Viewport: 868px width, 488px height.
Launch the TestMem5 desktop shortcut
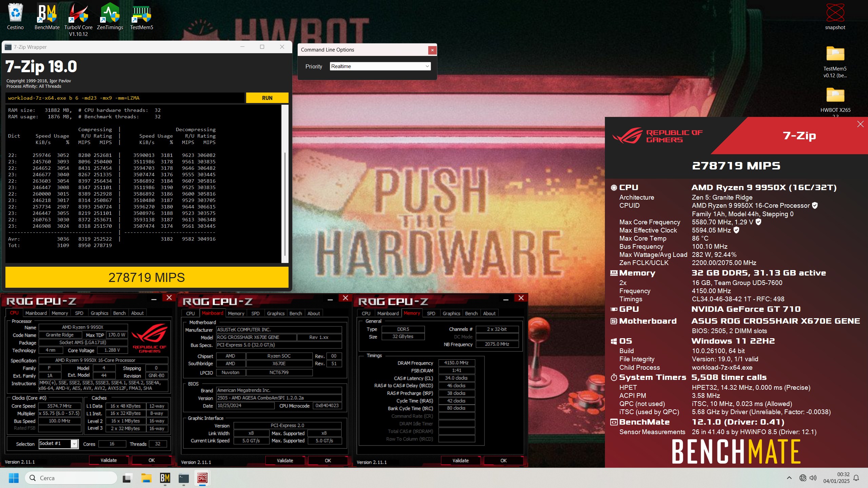click(x=142, y=16)
